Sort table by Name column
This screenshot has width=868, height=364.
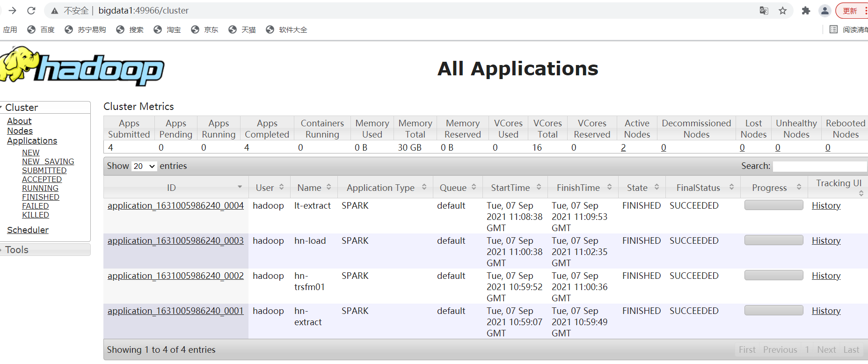(314, 188)
